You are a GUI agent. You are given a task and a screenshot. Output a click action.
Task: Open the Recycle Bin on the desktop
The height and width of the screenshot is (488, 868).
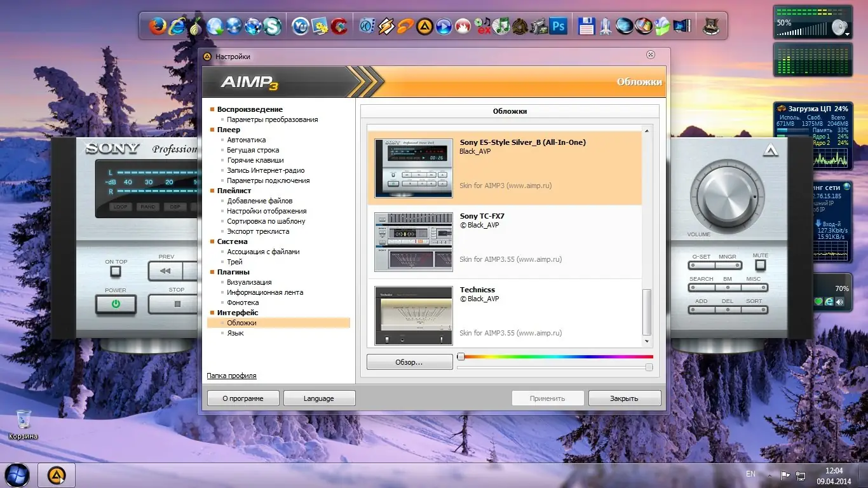(x=24, y=421)
